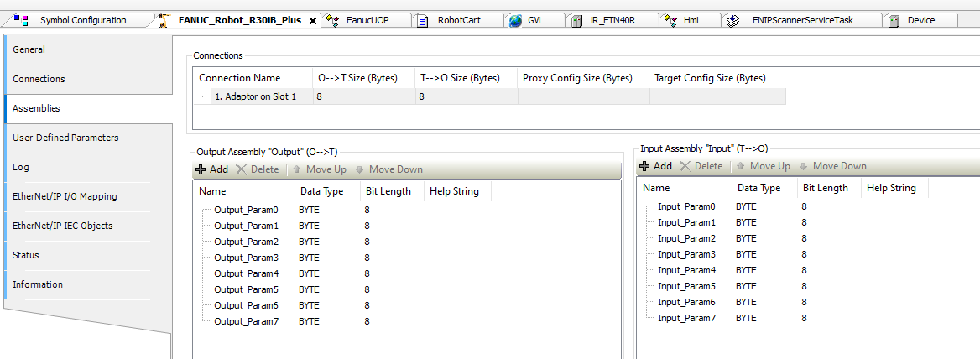This screenshot has height=359, width=980.
Task: Click the Move Down button in Input Assembly
Action: (x=832, y=166)
